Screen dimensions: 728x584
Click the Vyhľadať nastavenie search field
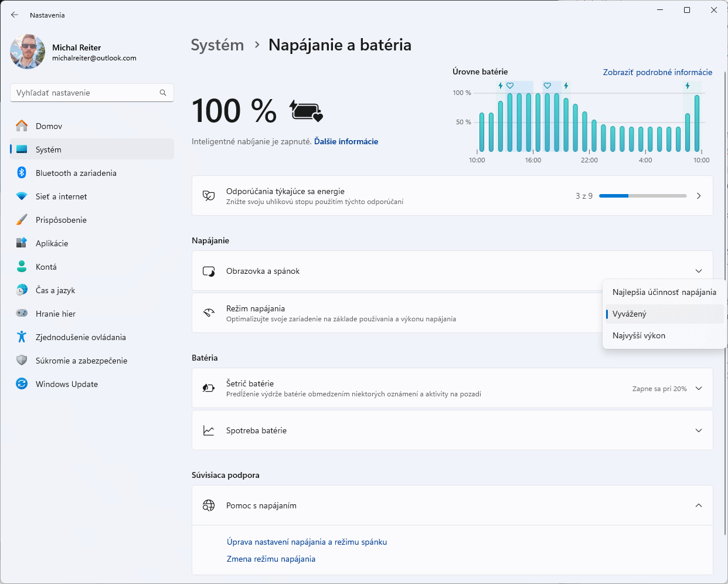tap(86, 93)
